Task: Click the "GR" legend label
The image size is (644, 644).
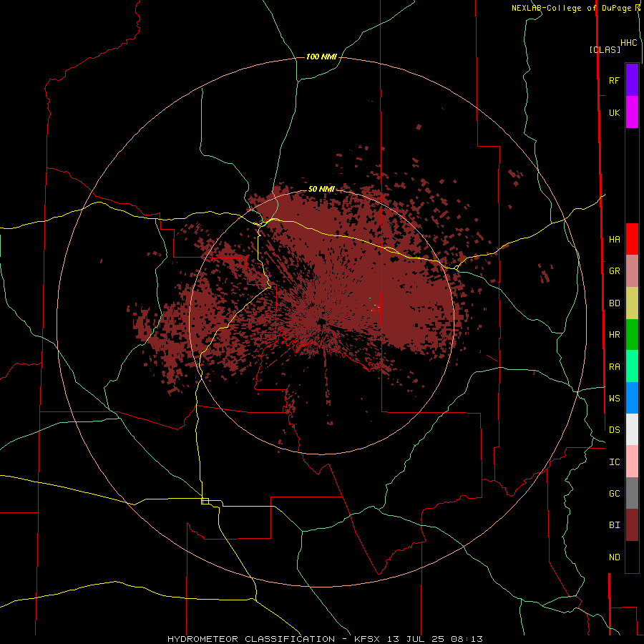Action: click(615, 271)
